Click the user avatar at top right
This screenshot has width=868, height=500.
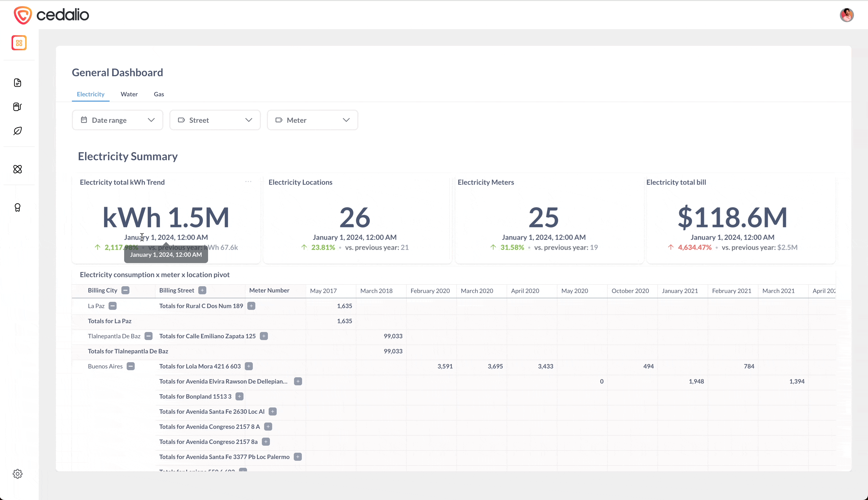[846, 15]
